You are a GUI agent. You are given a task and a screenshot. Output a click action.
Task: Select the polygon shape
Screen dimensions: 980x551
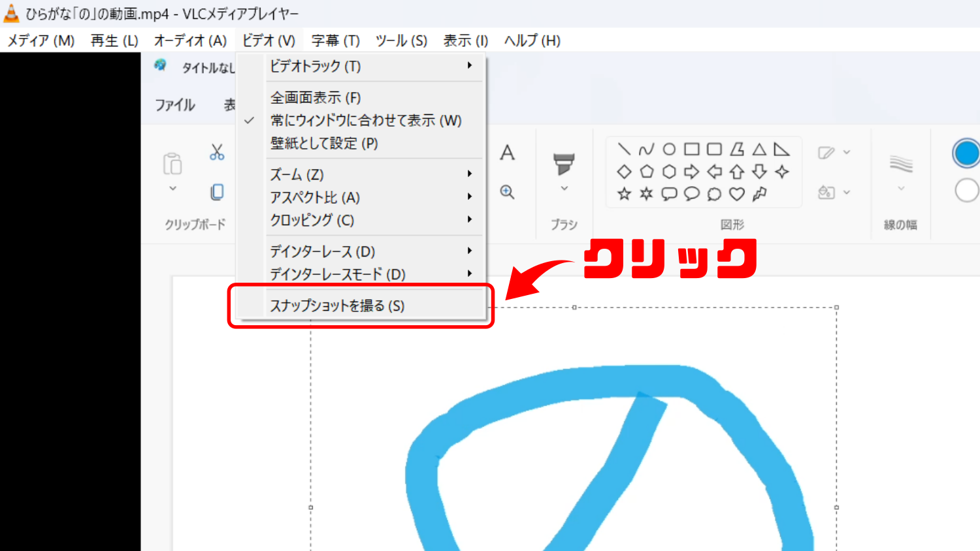coord(737,150)
